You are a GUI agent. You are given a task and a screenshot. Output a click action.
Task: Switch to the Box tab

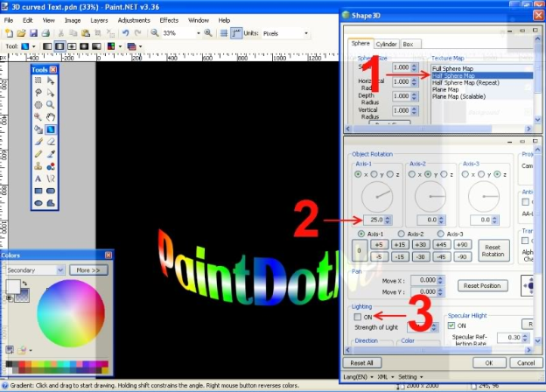[x=408, y=44]
